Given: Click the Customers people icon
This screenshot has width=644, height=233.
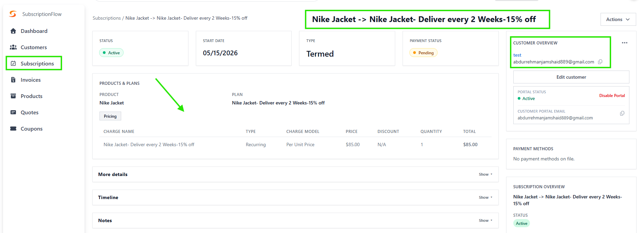Looking at the screenshot, I should coord(13,47).
